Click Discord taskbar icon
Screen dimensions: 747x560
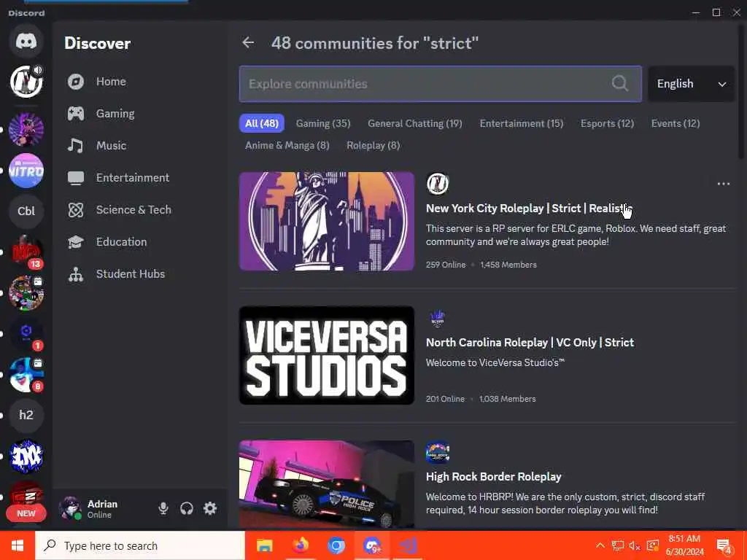(x=372, y=545)
